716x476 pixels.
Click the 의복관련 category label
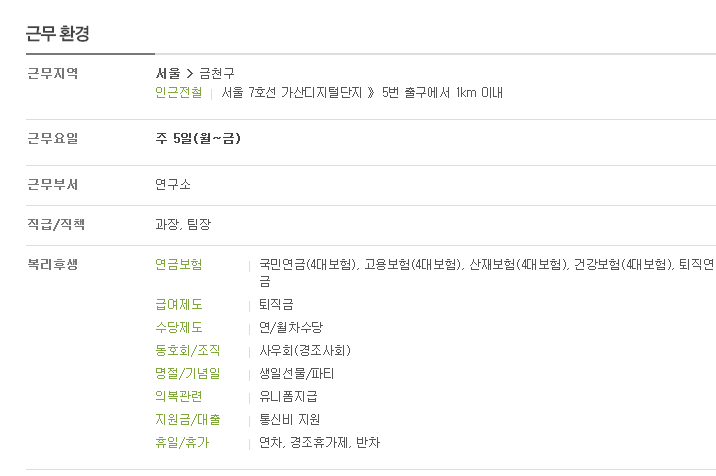click(179, 397)
